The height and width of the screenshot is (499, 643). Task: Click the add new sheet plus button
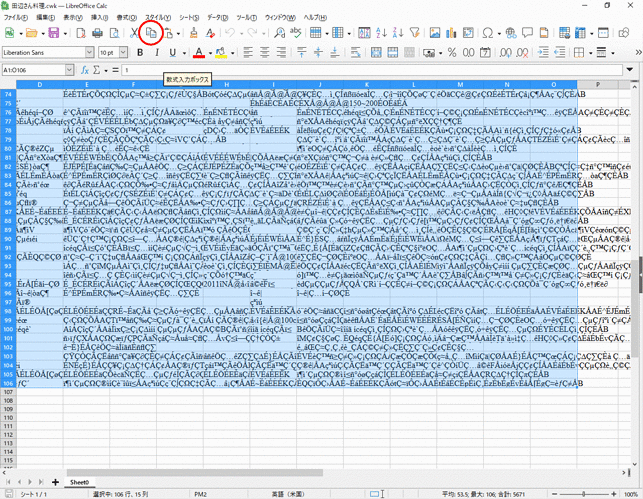(55, 482)
